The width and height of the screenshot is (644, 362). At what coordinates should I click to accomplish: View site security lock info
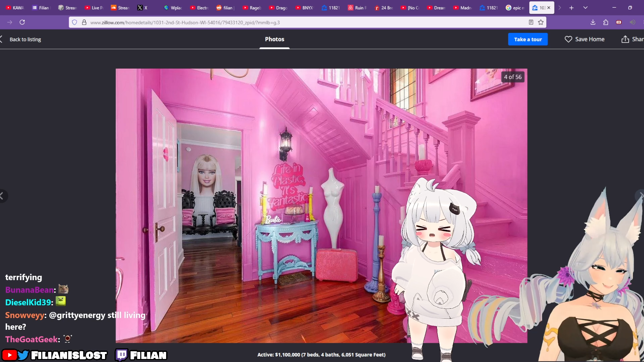84,22
